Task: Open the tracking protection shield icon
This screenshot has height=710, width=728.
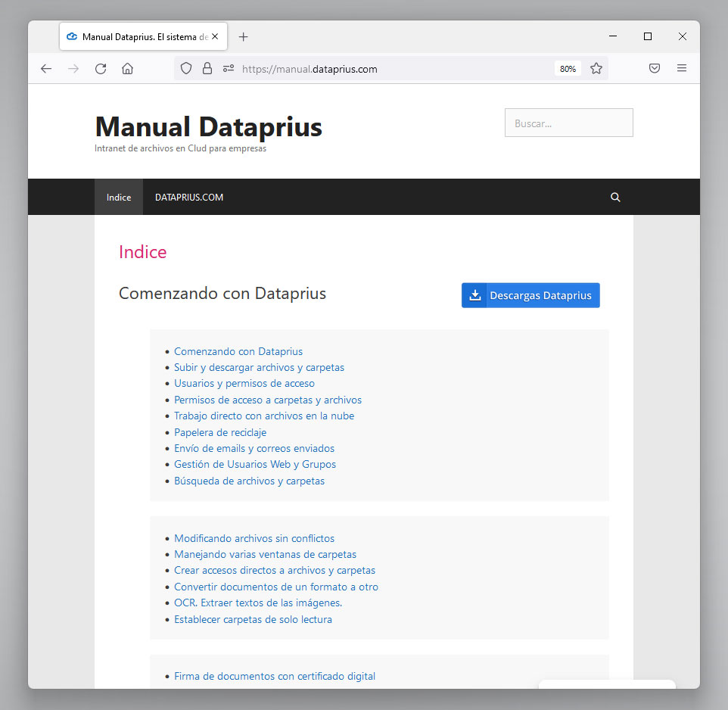Action: coord(186,69)
